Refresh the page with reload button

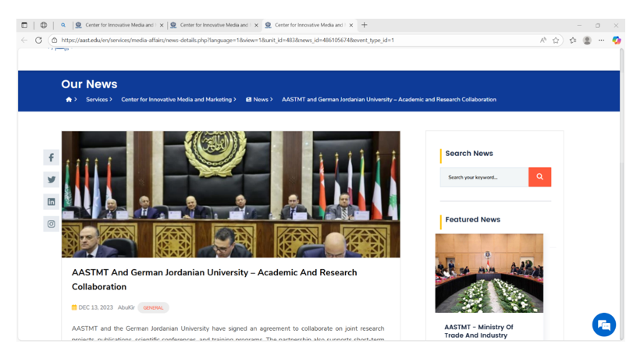tap(38, 41)
